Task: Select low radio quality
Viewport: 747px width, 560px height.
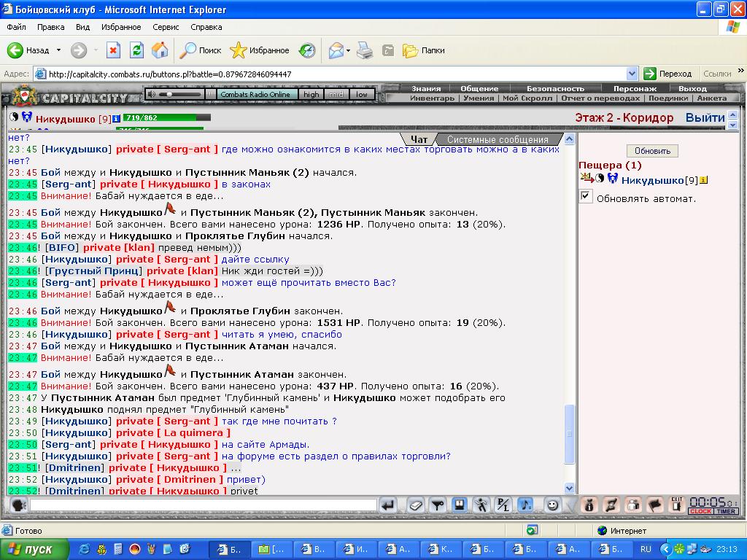Action: pos(362,94)
